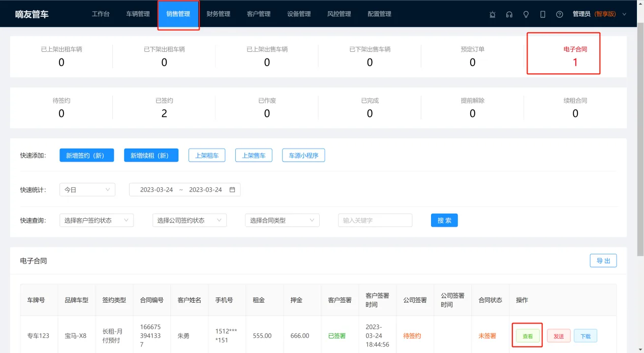Click 上架售车 button
644x353 pixels.
(x=254, y=156)
